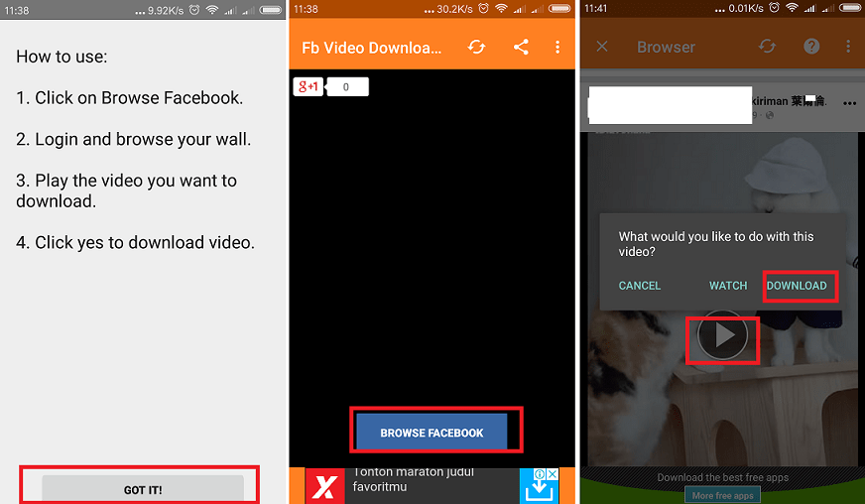Click the '2. Login and browse your wall.' text
The width and height of the screenshot is (865, 504).
point(134,139)
